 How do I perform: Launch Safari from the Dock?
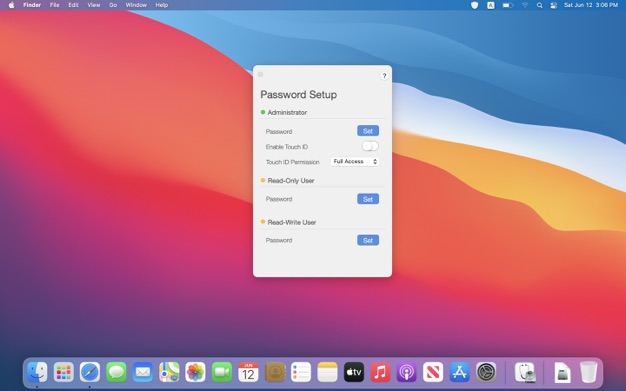(x=90, y=372)
